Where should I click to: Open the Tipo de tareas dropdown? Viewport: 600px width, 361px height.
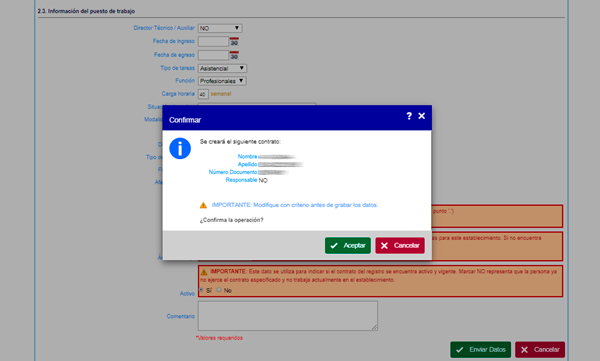222,69
